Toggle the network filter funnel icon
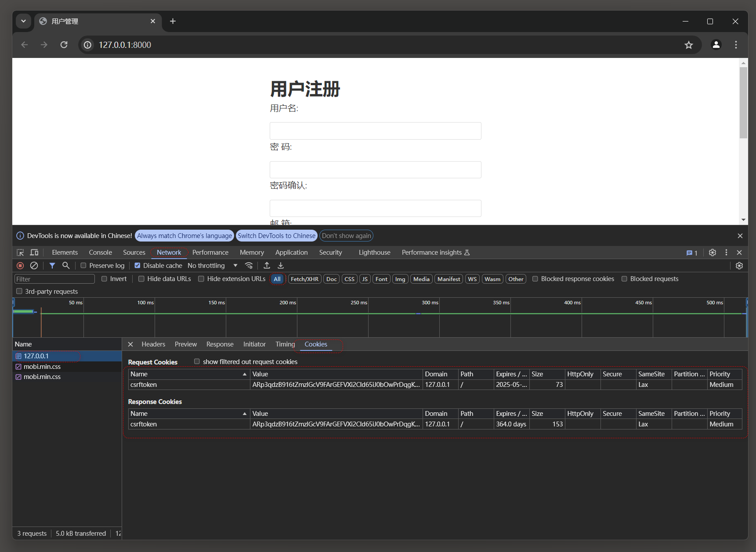 pyautogui.click(x=52, y=266)
